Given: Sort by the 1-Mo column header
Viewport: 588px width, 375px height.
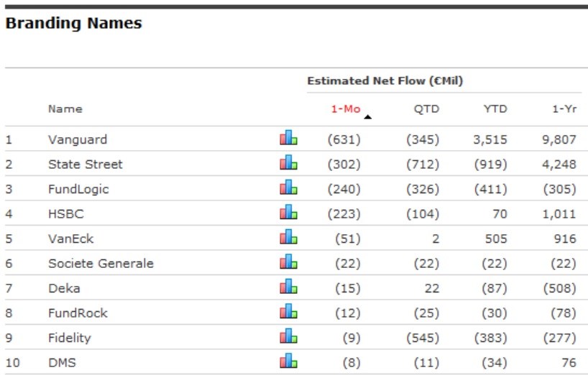Looking at the screenshot, I should click(x=344, y=109).
